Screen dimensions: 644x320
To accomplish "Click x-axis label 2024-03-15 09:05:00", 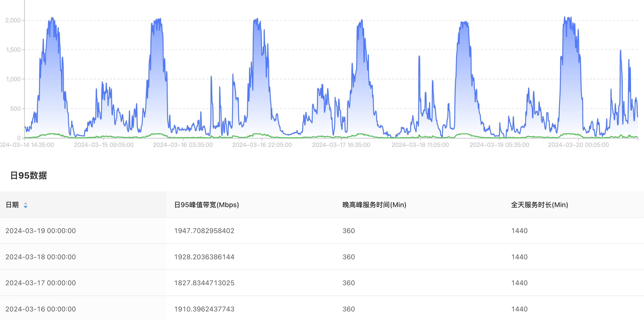I will click(x=104, y=145).
